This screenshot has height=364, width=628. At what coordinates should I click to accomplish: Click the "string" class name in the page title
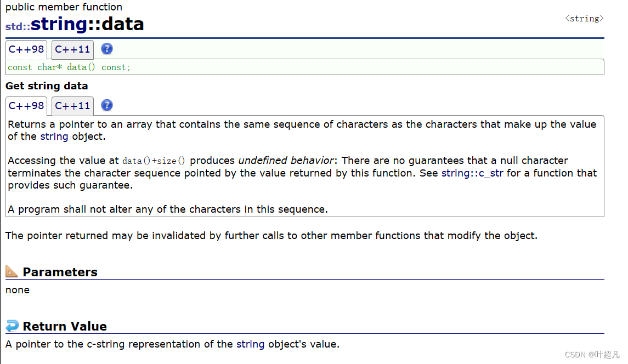59,24
